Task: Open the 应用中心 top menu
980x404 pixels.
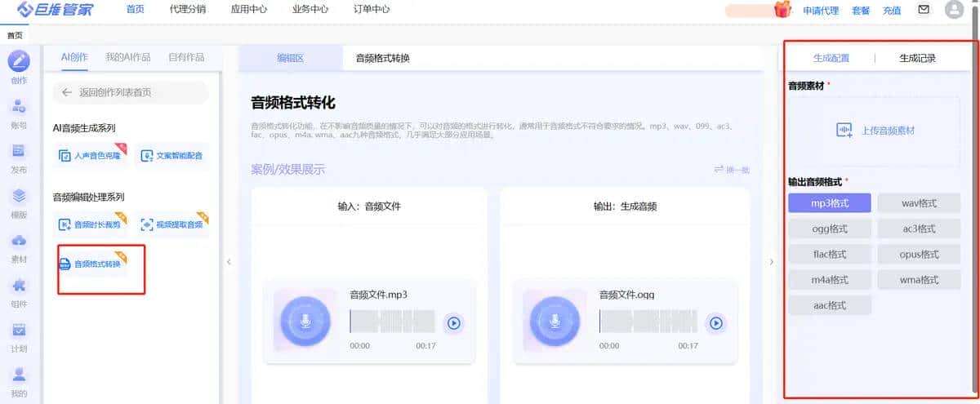Action: click(249, 10)
